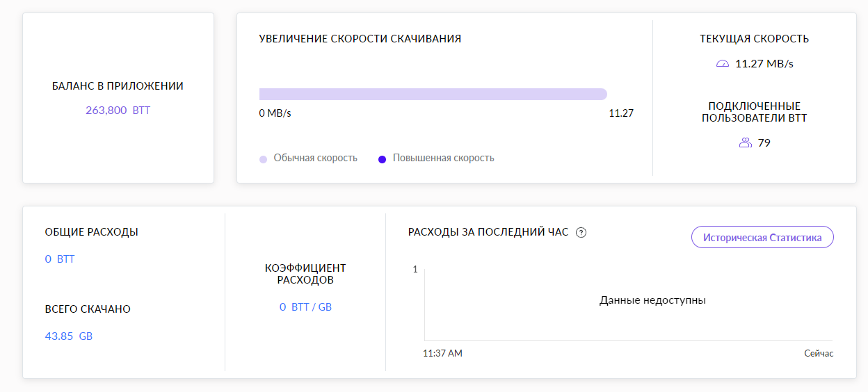868x392 pixels.
Task: Click the Сейчас chart time label
Action: pos(818,353)
